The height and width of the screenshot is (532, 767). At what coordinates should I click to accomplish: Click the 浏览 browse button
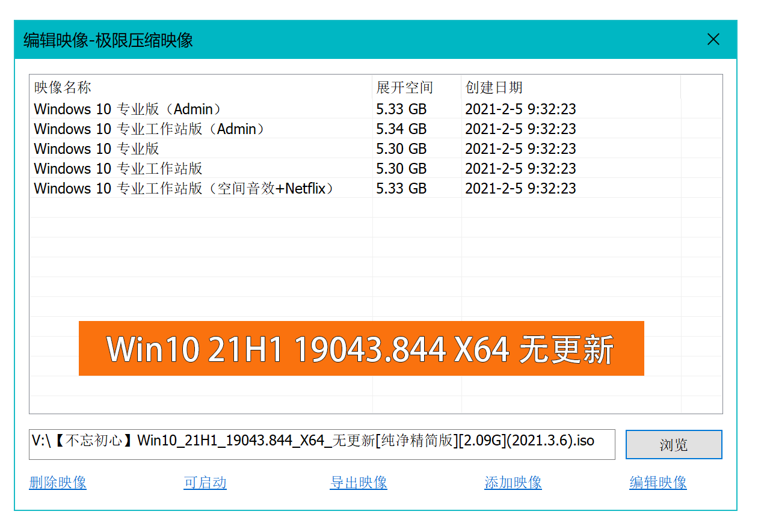click(x=674, y=445)
